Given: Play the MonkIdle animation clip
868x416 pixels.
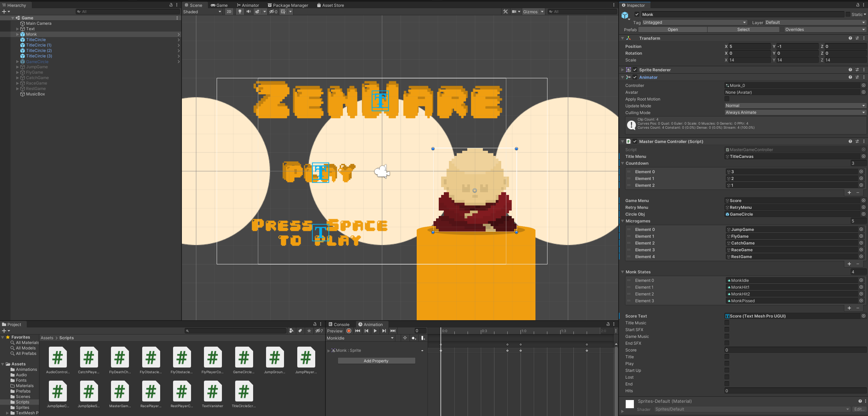Looking at the screenshot, I should [x=375, y=331].
